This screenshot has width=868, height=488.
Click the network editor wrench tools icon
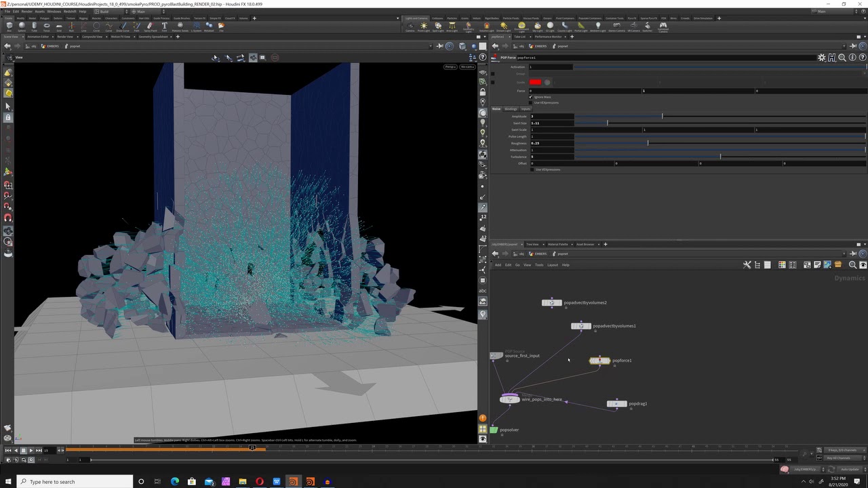[x=747, y=265]
